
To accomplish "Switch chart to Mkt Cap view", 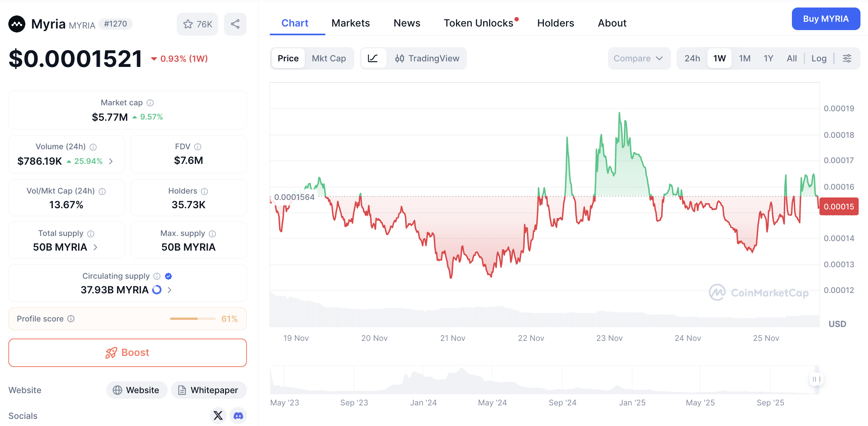I will (x=329, y=59).
